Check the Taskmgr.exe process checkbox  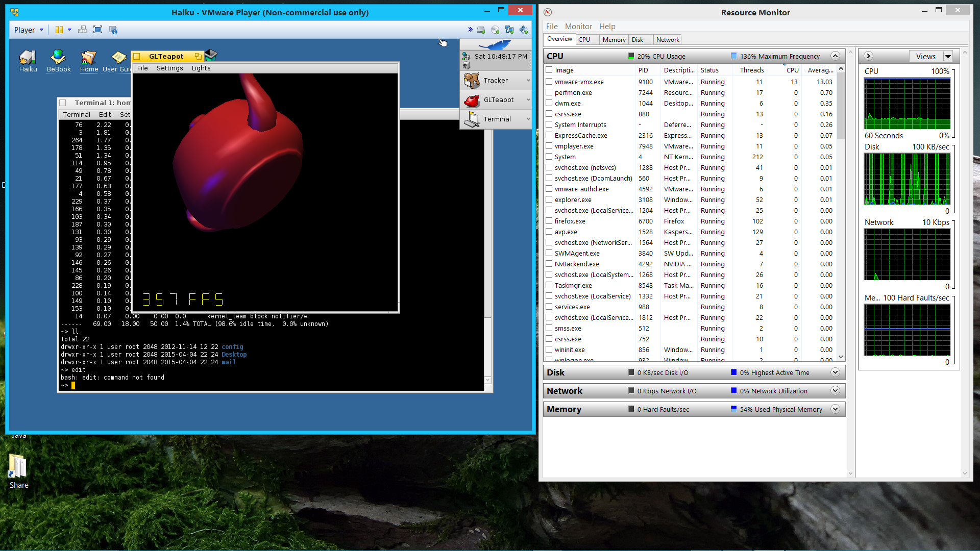[x=549, y=285]
